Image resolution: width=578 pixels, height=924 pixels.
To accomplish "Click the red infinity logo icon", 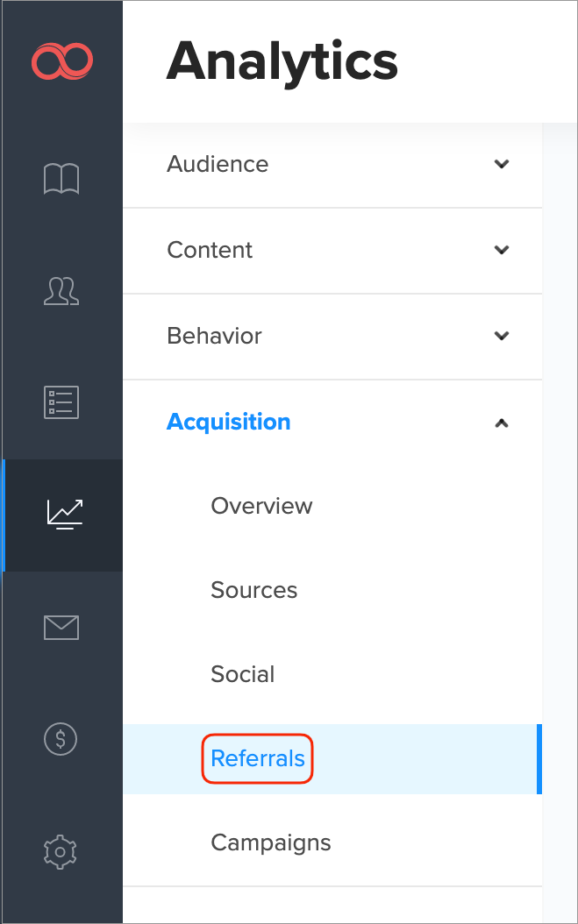I will pyautogui.click(x=61, y=62).
